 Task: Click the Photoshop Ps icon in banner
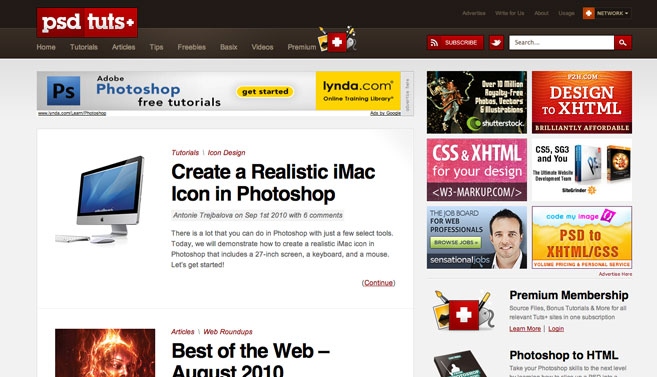click(64, 90)
